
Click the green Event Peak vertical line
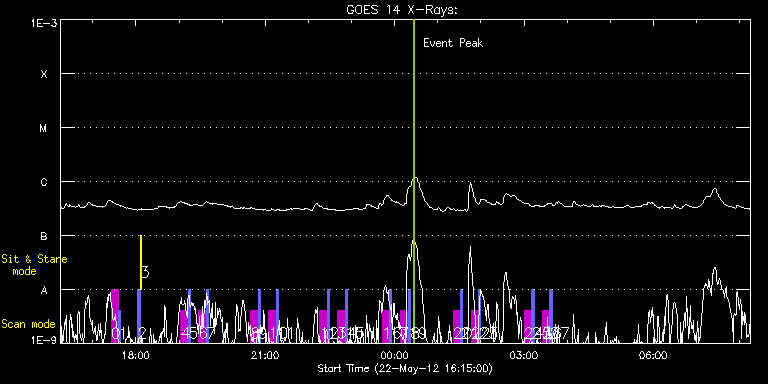(414, 181)
